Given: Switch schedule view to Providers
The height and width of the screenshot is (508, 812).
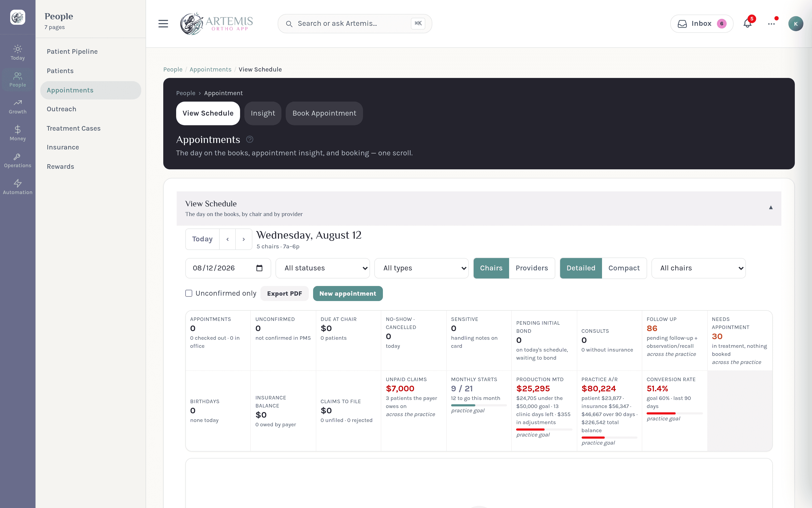Looking at the screenshot, I should coord(532,268).
